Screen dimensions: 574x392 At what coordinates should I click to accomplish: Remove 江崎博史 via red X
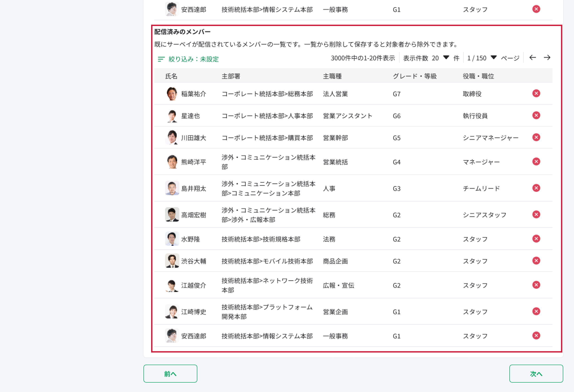click(x=536, y=311)
